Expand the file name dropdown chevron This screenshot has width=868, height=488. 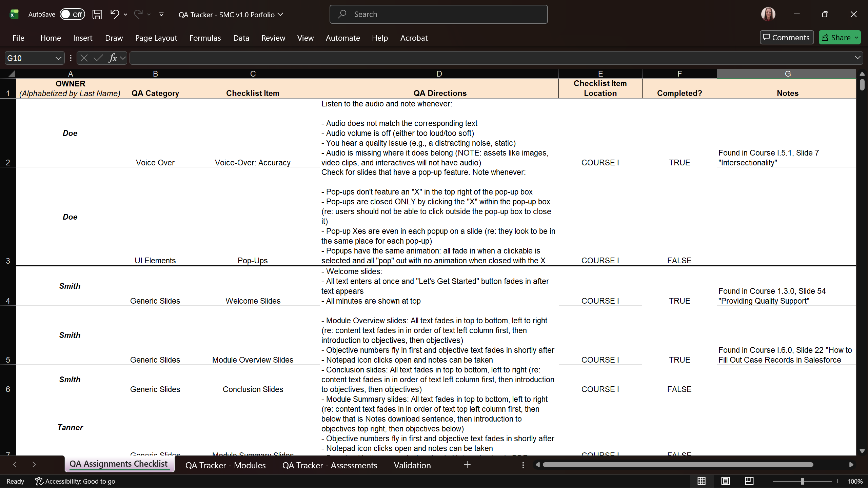point(280,14)
